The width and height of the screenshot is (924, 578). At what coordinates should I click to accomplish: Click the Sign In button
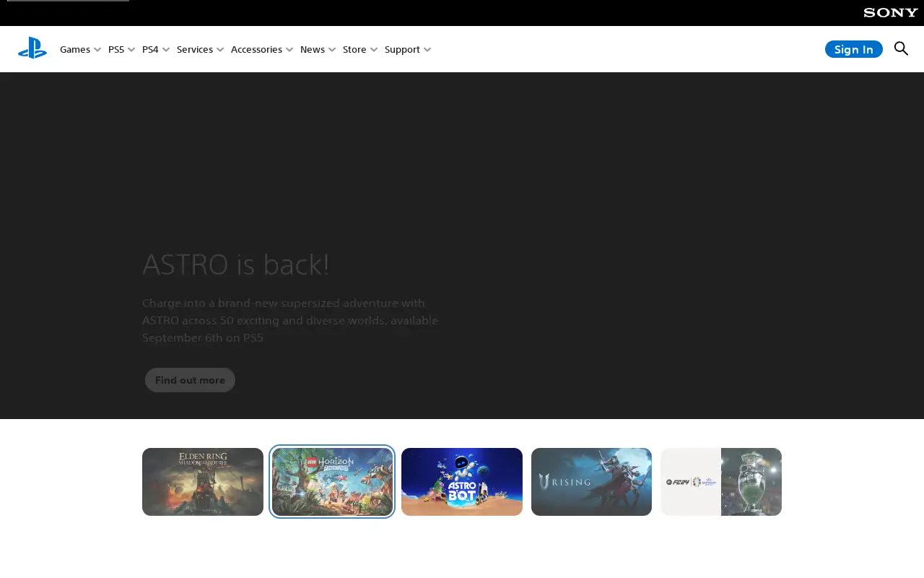854,49
